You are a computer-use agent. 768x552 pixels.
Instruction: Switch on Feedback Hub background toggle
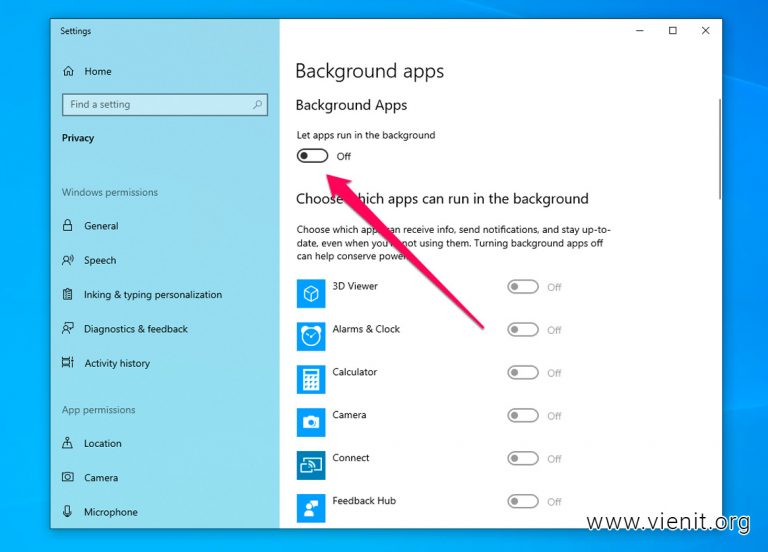(x=522, y=502)
